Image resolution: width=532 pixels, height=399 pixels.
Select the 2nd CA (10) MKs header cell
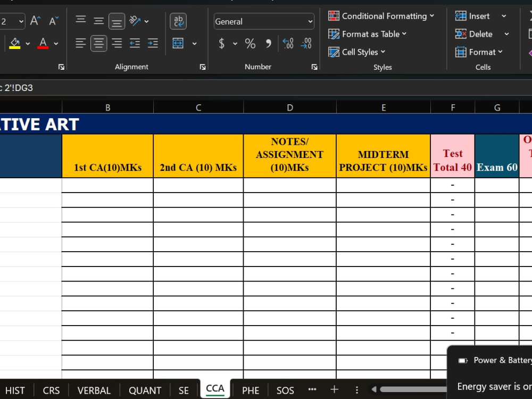click(198, 156)
